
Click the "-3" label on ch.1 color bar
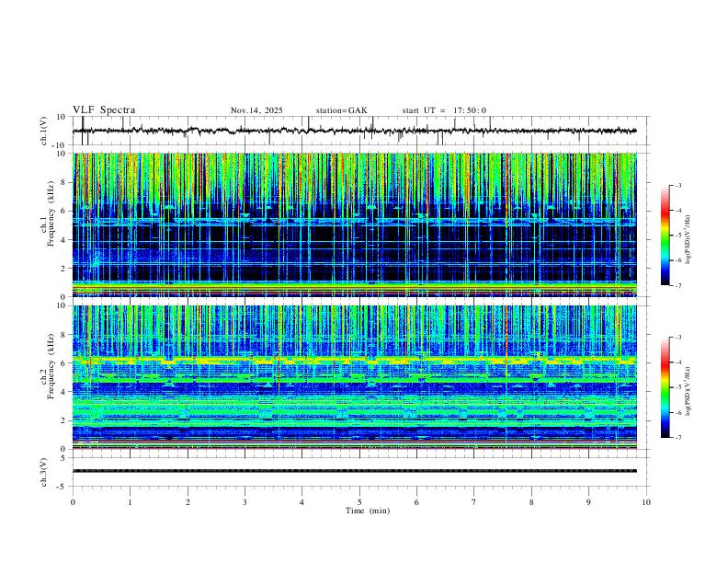677,185
